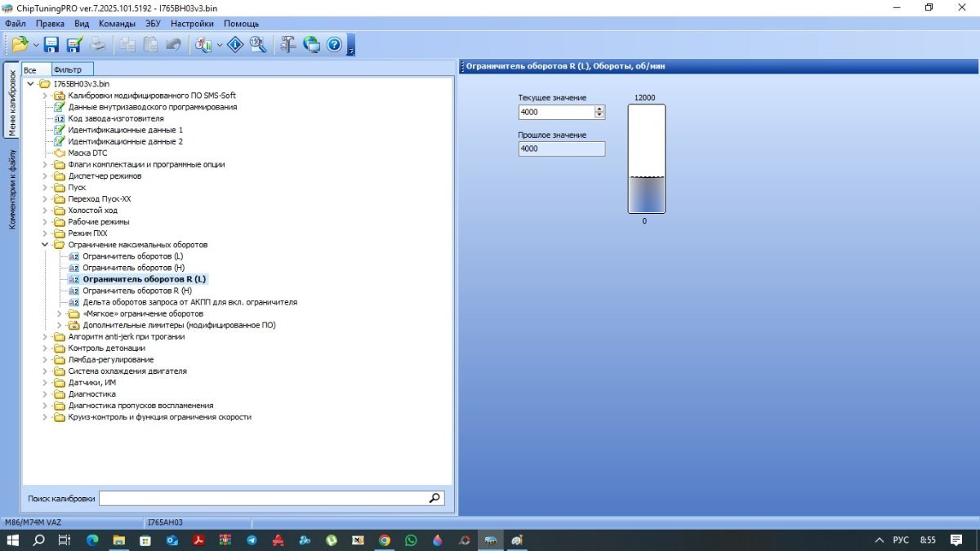The width and height of the screenshot is (980, 551).
Task: Expand Дополнительные лимитеры (модифицированное ПО)
Action: pyautogui.click(x=60, y=325)
